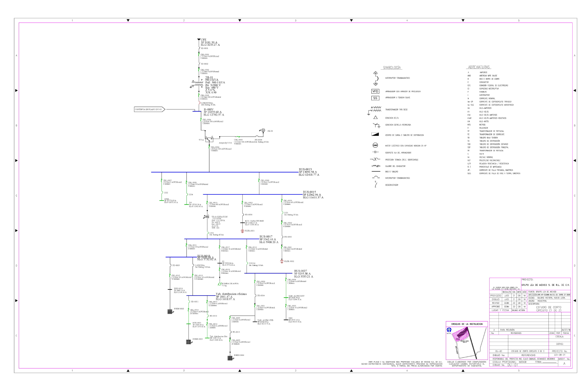Click the 'CONTINUA EN PLANO DU-02' reference tag
The height and width of the screenshot is (392, 588).
(x=149, y=109)
